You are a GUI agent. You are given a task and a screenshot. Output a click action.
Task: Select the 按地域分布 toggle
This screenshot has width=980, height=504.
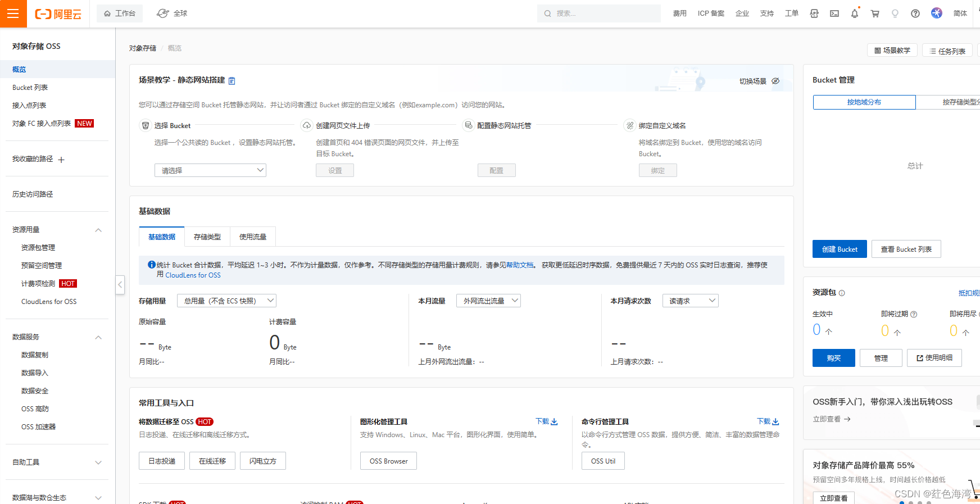(x=864, y=102)
